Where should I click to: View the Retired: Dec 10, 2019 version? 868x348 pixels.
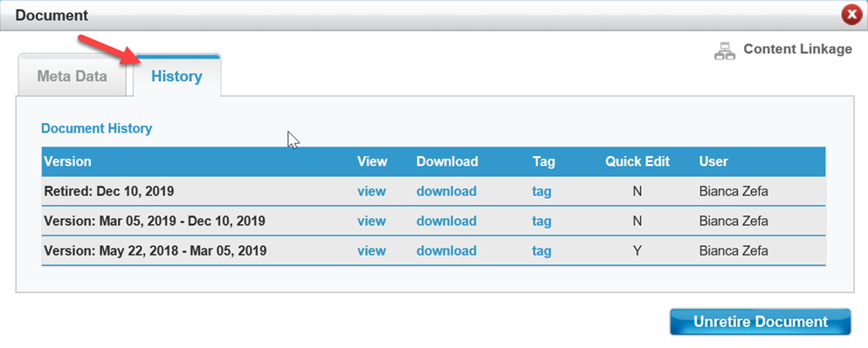point(371,191)
